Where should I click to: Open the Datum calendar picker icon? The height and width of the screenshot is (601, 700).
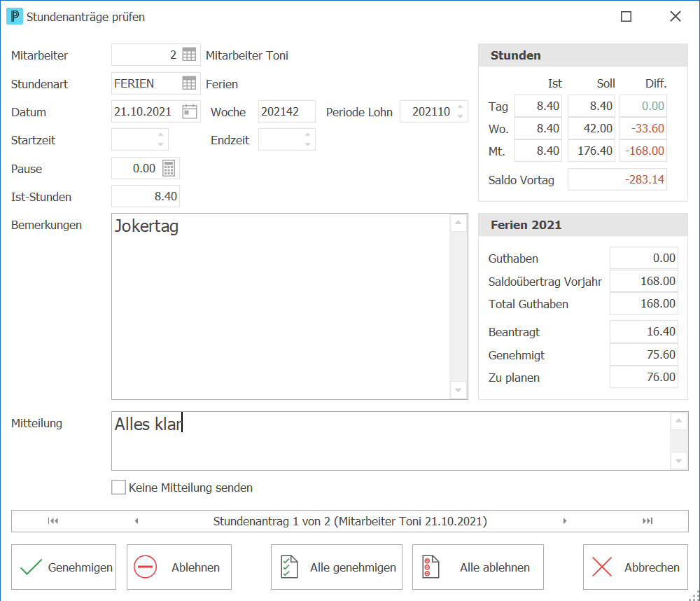point(190,111)
